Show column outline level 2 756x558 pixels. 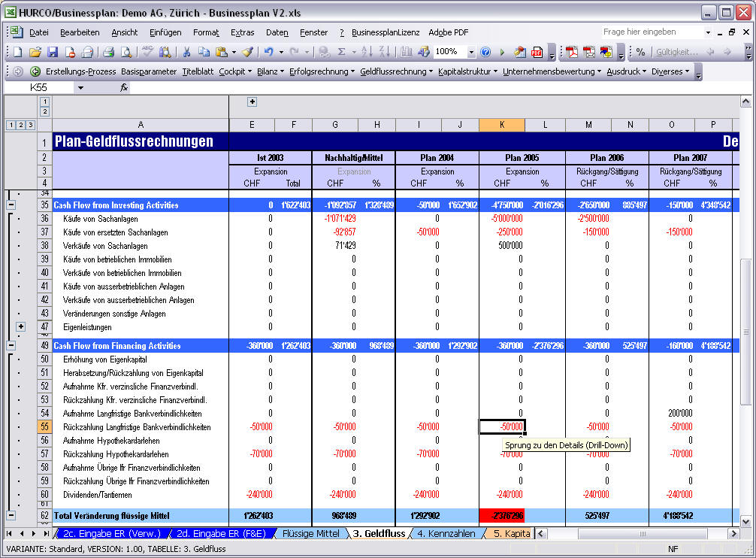(44, 111)
